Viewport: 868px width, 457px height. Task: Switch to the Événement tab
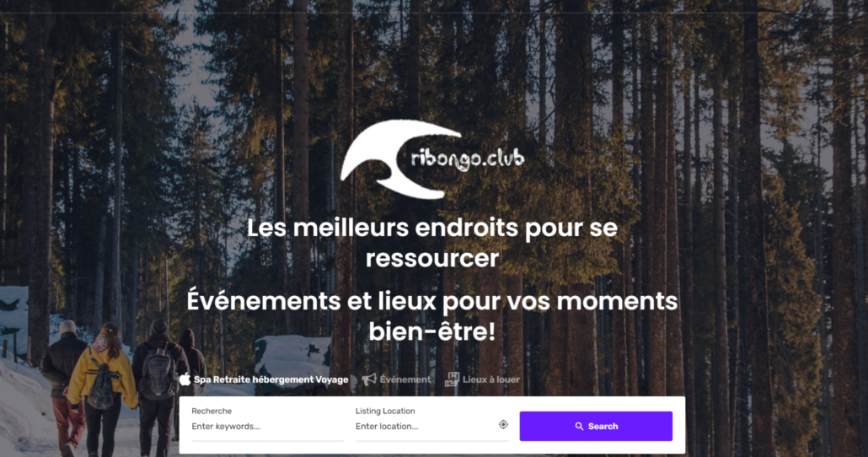tap(396, 379)
